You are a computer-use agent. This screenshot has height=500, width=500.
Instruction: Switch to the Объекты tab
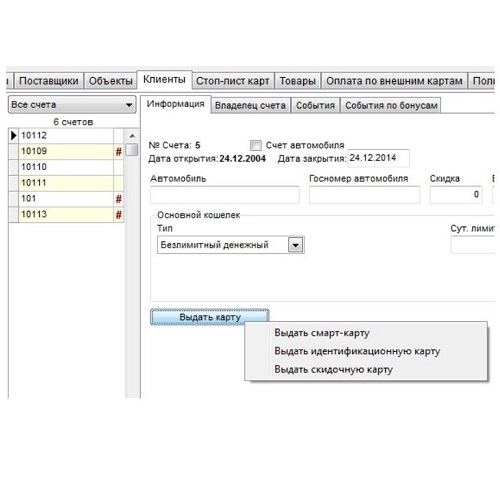pos(111,81)
